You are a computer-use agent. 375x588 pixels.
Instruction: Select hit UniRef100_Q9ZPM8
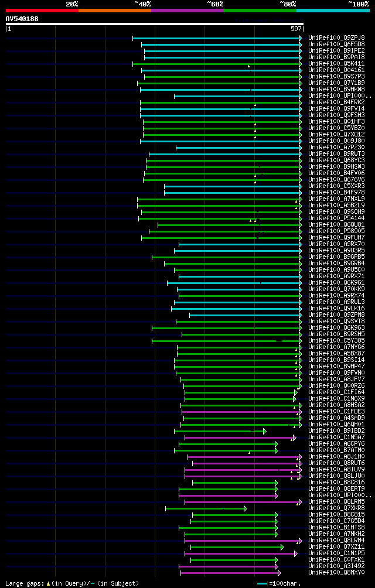pos(336,314)
